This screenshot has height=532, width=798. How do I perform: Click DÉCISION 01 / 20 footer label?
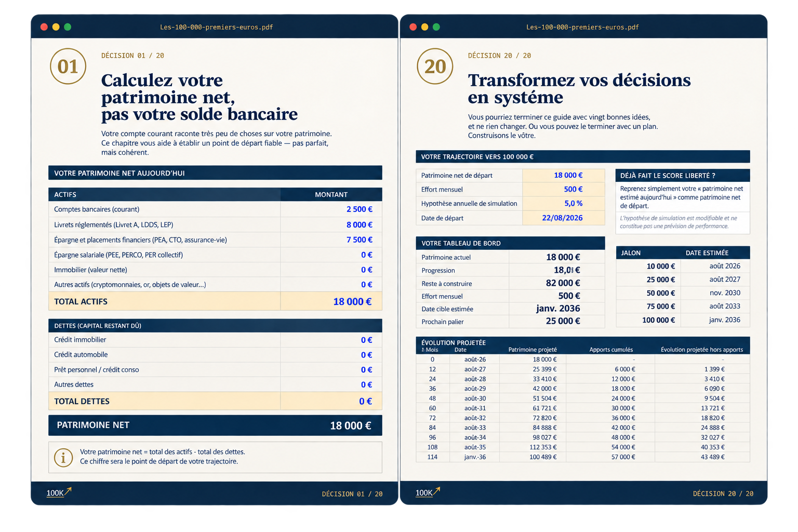(x=352, y=494)
